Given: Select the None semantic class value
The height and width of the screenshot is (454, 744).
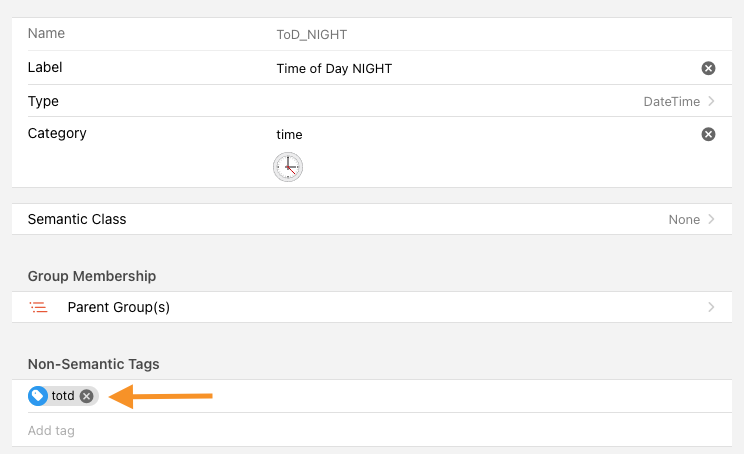Looking at the screenshot, I should tap(684, 219).
